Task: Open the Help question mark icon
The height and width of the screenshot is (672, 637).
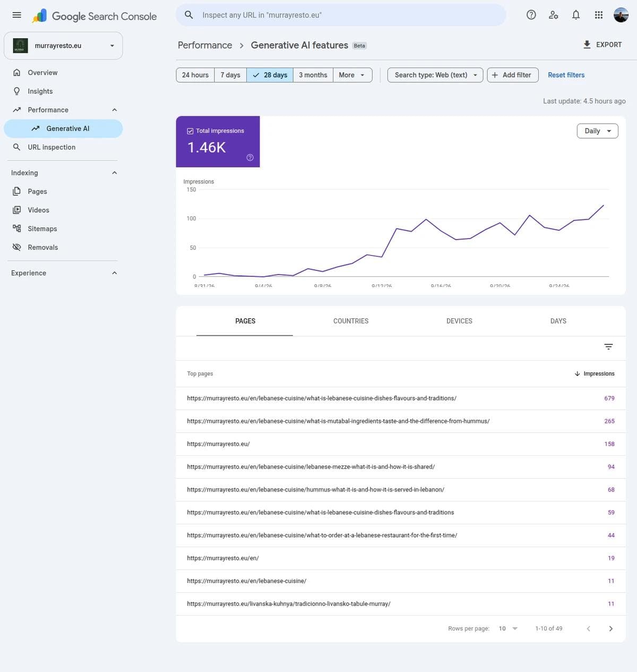Action: (x=531, y=15)
